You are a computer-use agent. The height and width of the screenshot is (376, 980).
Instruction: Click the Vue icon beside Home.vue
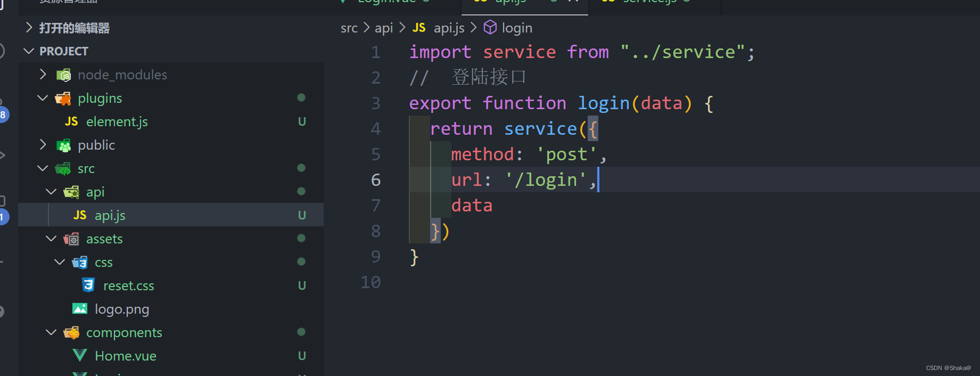(80, 356)
